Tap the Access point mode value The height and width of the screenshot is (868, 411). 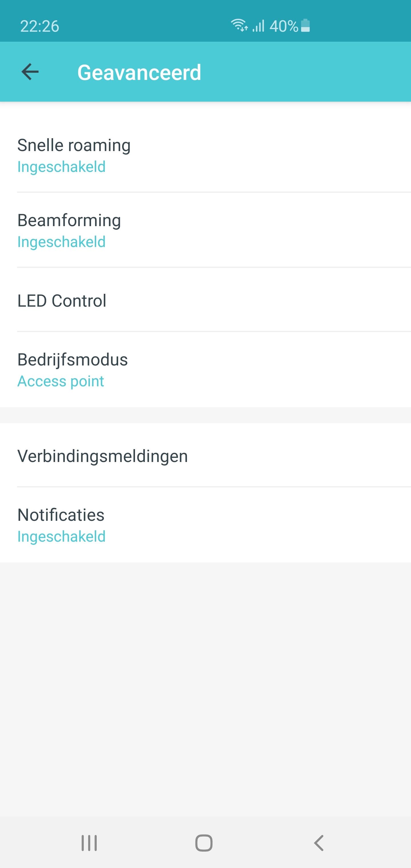(x=61, y=381)
